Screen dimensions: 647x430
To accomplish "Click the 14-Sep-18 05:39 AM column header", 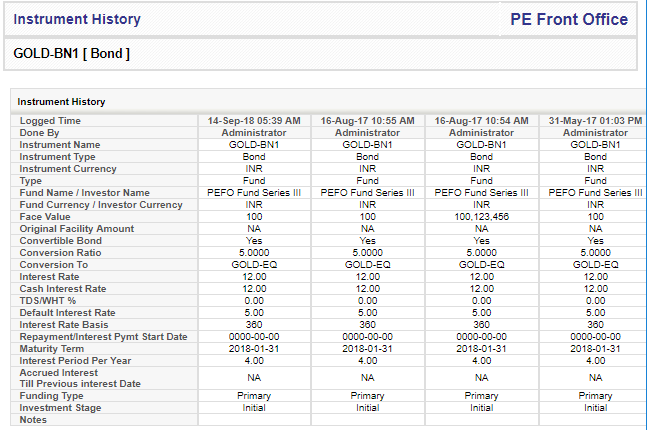I will coord(254,120).
